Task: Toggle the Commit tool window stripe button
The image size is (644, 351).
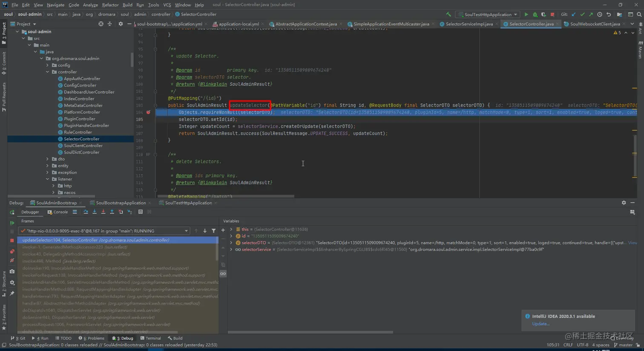Action: pyautogui.click(x=4, y=63)
